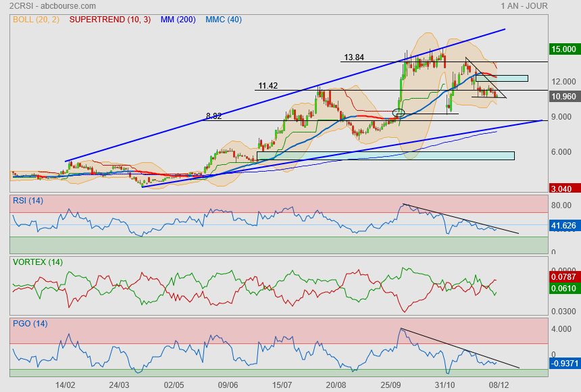Click the MM (200) moving average label
The width and height of the screenshot is (581, 392).
pyautogui.click(x=178, y=20)
